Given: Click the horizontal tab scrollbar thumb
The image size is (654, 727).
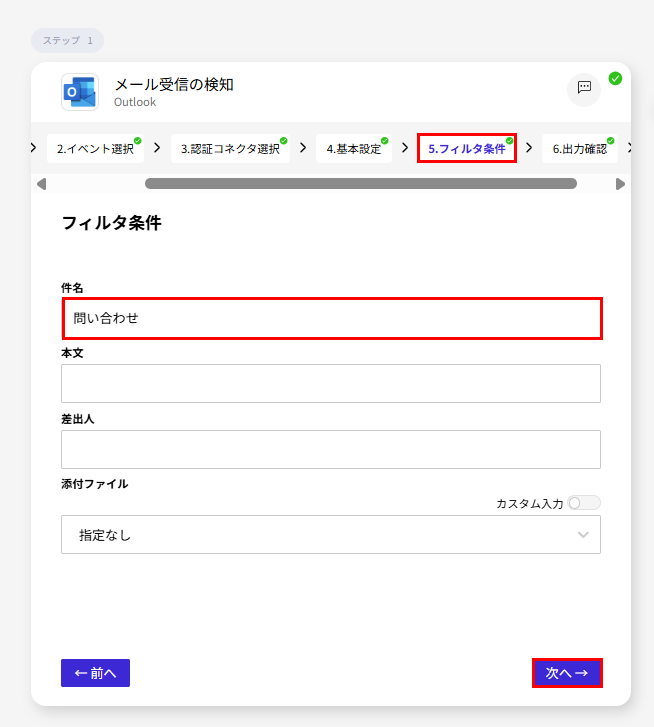Looking at the screenshot, I should click(x=361, y=184).
